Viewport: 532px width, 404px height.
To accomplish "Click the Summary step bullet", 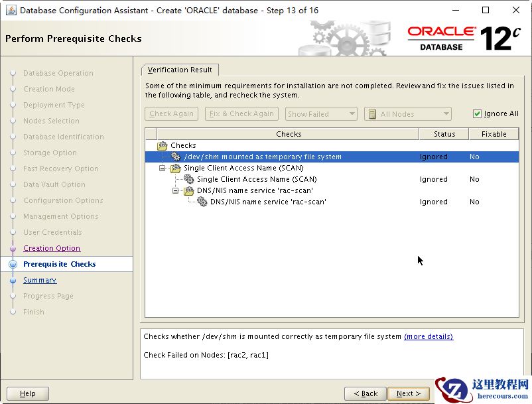I will click(13, 280).
